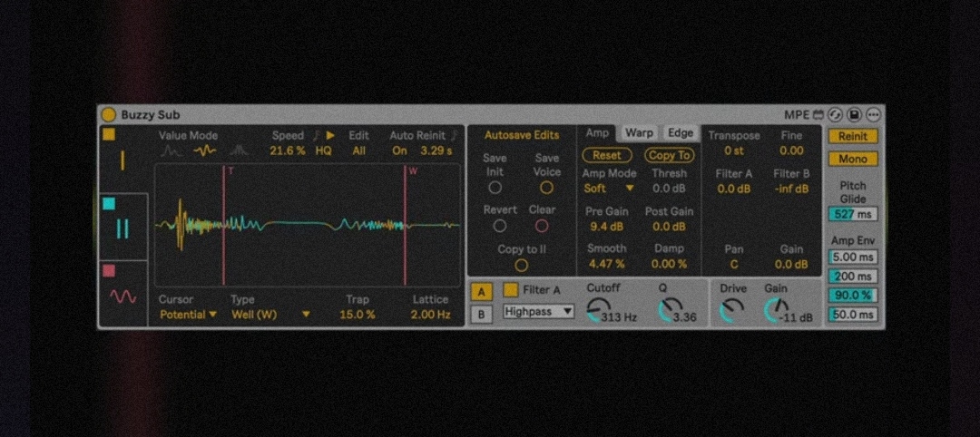Click the Auto Reinit 3.29 s value
This screenshot has width=980, height=437.
coord(436,151)
